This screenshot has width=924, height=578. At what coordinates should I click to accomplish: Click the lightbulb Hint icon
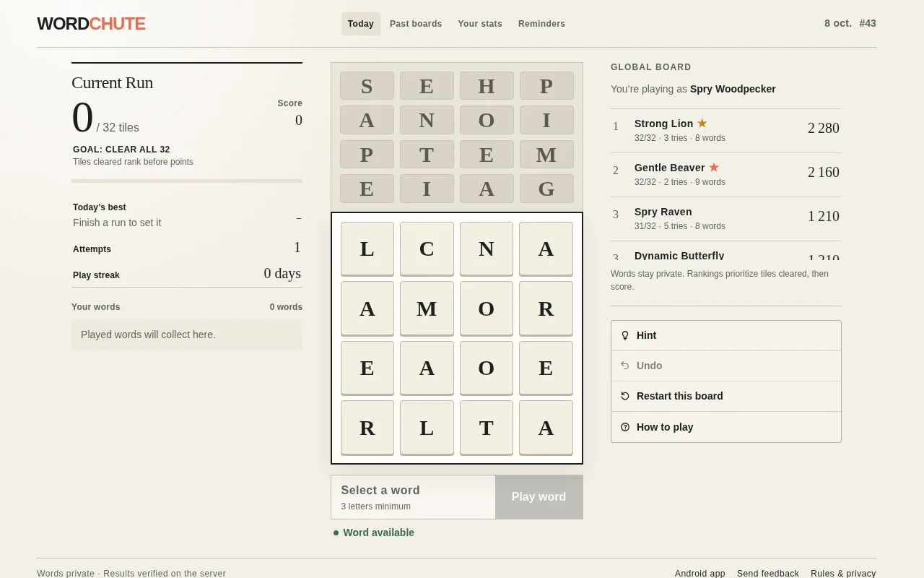tap(625, 335)
